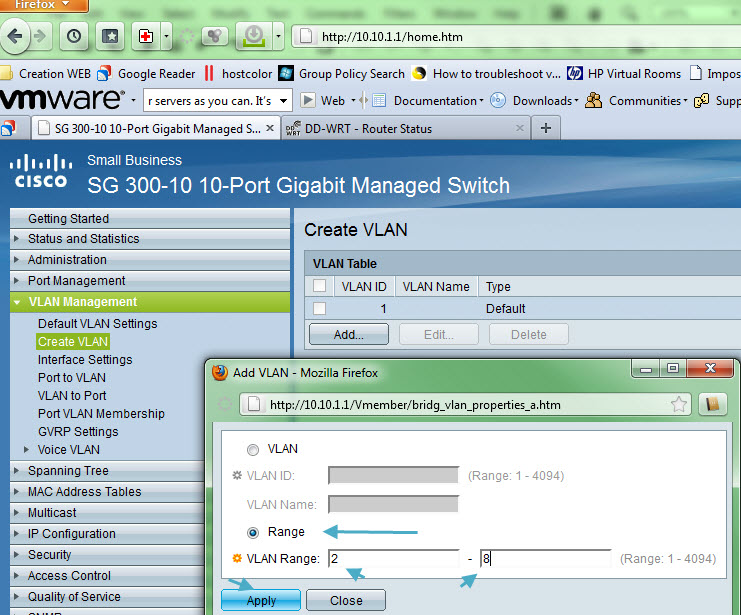Open a new tab with plus button

click(x=546, y=128)
